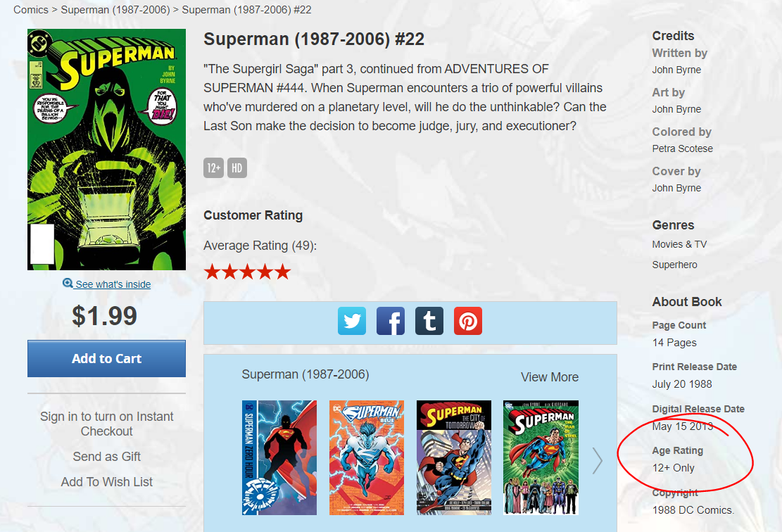This screenshot has width=782, height=532.
Task: Click the red star rating row
Action: [247, 272]
